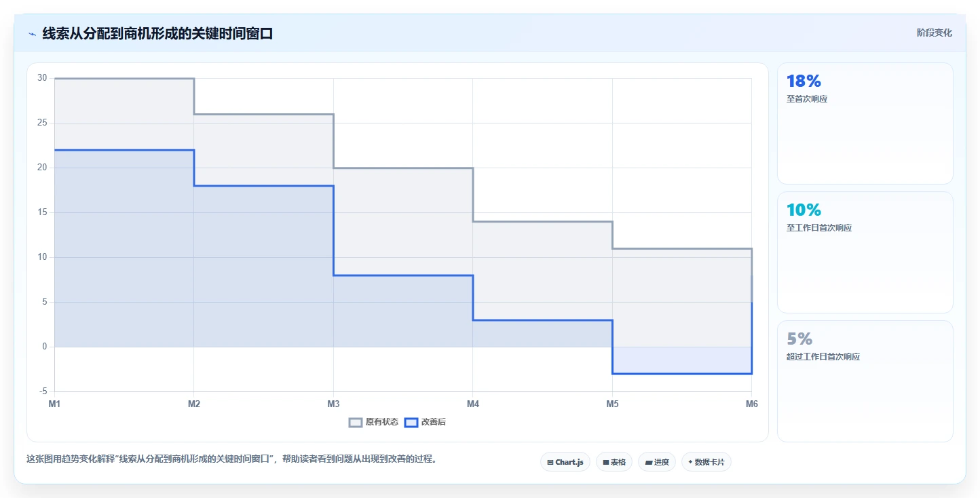Select the Chart.js tag
980x498 pixels.
[x=565, y=462]
